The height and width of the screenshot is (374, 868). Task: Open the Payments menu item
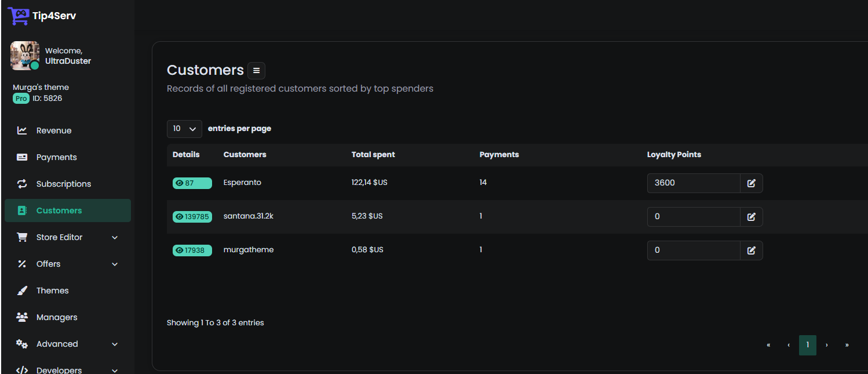pos(68,157)
